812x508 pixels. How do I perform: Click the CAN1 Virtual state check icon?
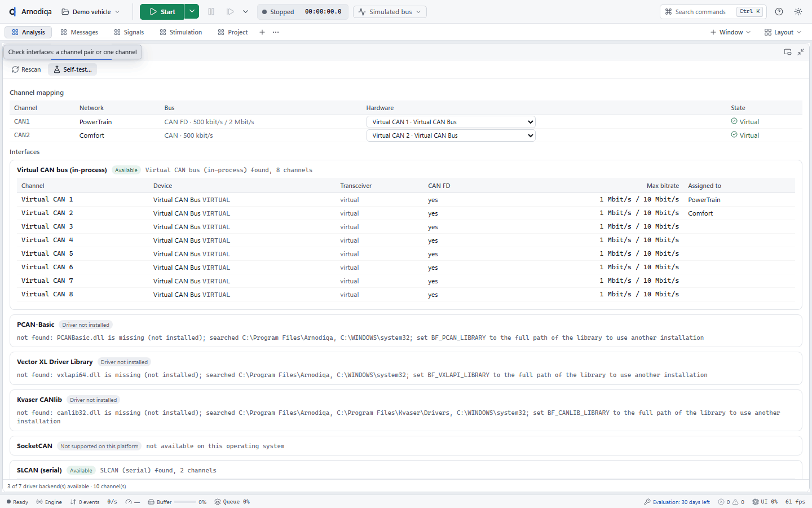tap(734, 121)
